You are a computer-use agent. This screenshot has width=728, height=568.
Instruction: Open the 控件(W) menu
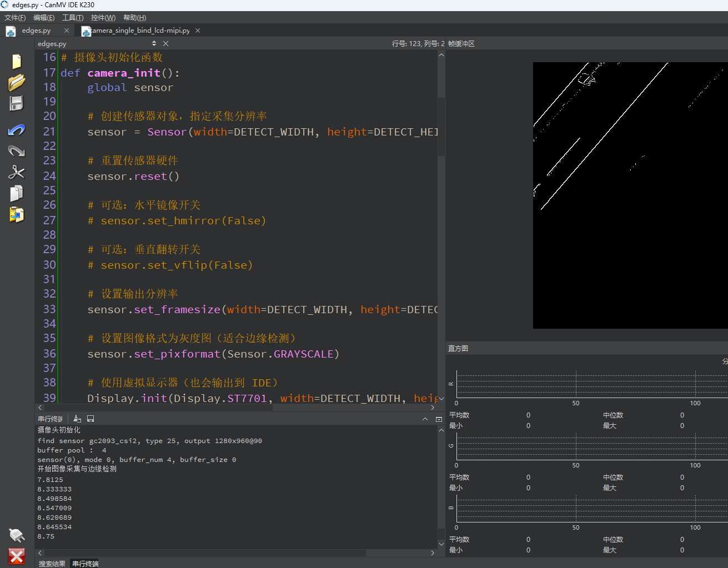(103, 18)
